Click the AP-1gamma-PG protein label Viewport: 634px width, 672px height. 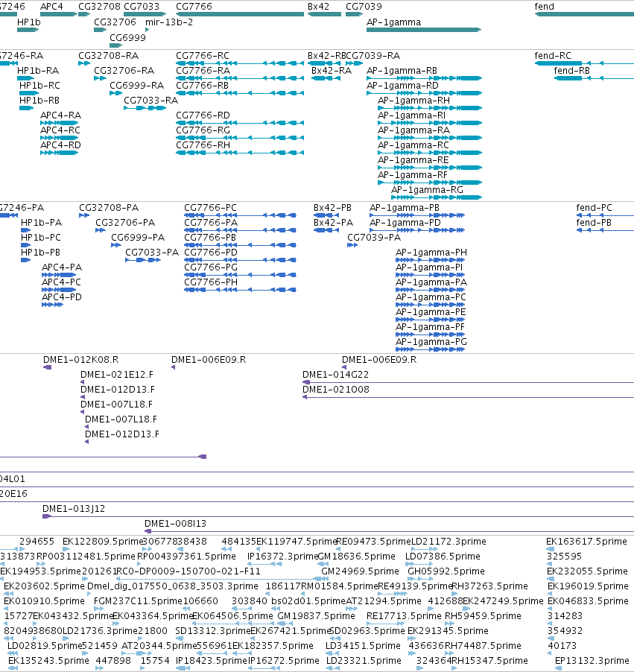tap(431, 342)
